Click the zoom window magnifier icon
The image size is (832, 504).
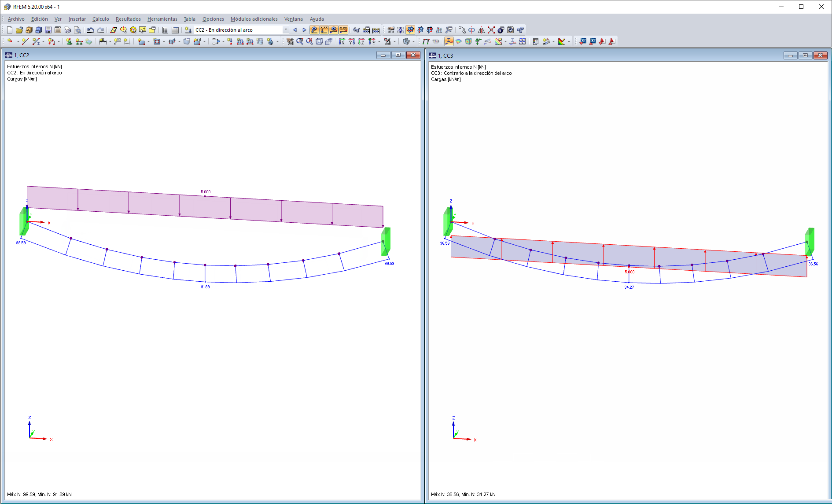pyautogui.click(x=300, y=41)
